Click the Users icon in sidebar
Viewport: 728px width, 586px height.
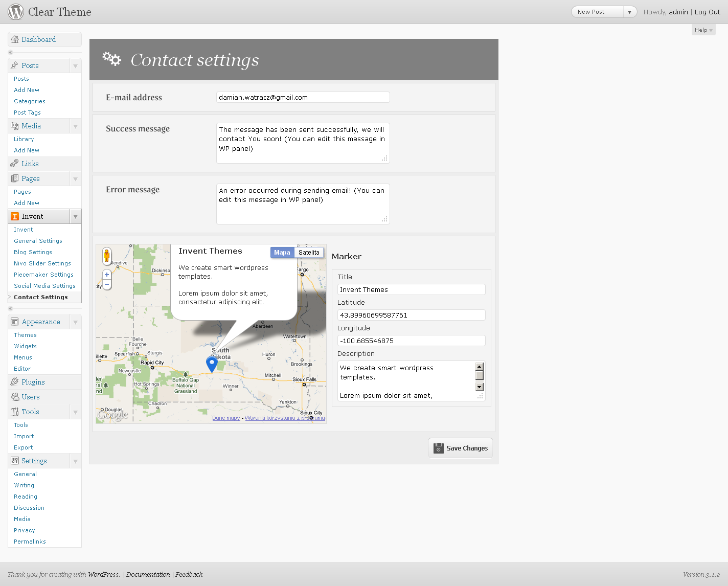point(15,397)
